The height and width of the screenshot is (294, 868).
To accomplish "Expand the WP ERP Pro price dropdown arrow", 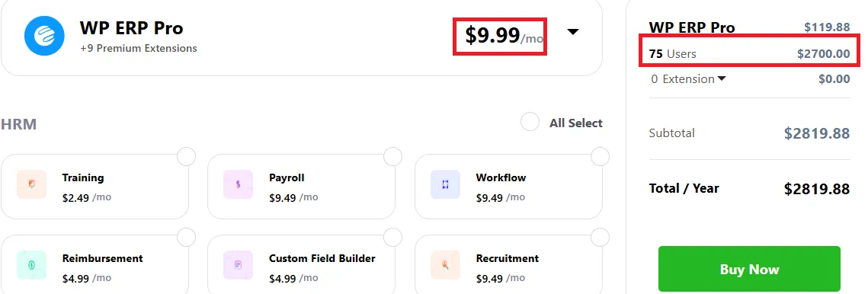I will coord(573,32).
